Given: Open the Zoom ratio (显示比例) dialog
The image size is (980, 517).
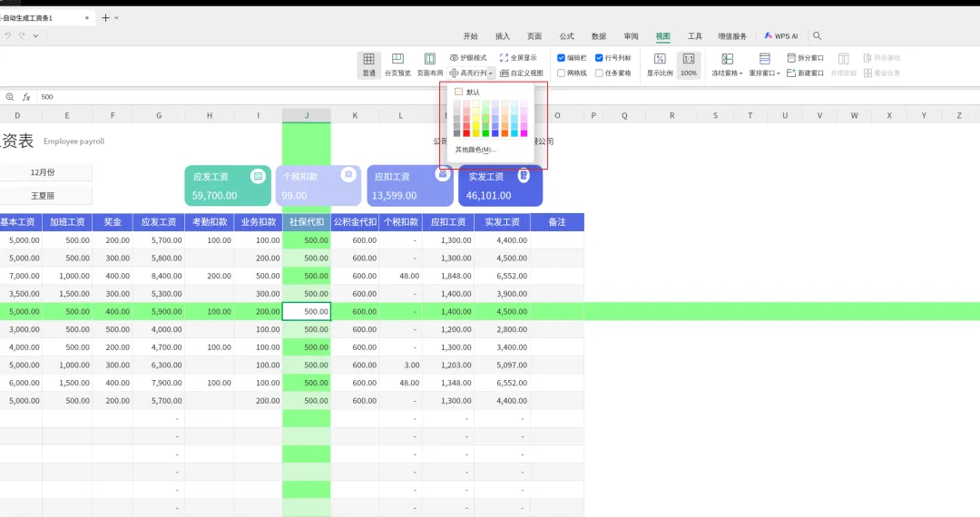Looking at the screenshot, I should 660,65.
